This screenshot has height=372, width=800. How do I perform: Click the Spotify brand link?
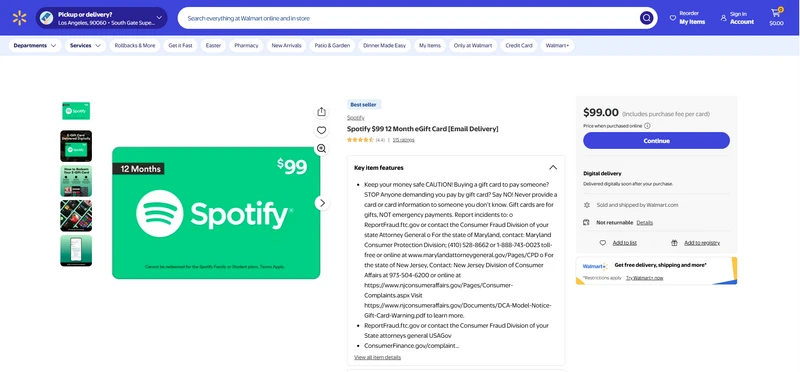point(356,117)
